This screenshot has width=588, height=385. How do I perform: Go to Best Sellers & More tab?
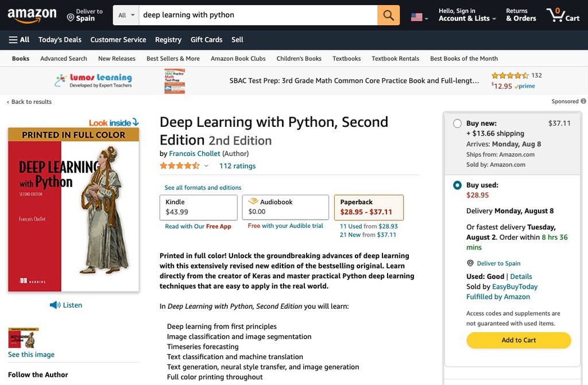pyautogui.click(x=173, y=59)
